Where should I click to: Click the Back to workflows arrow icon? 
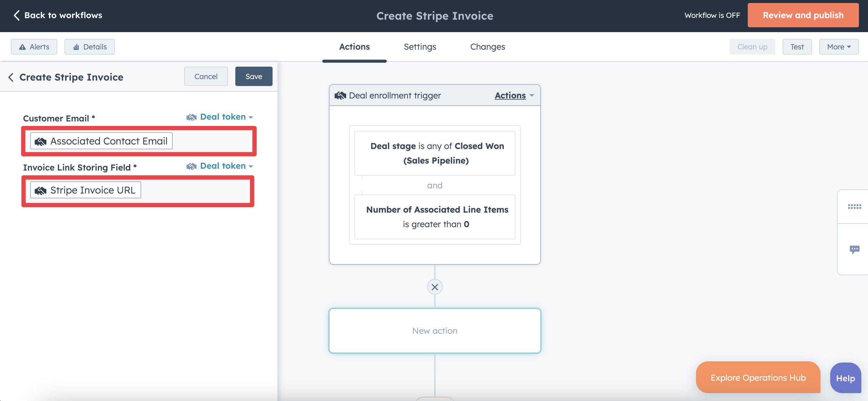(x=17, y=15)
